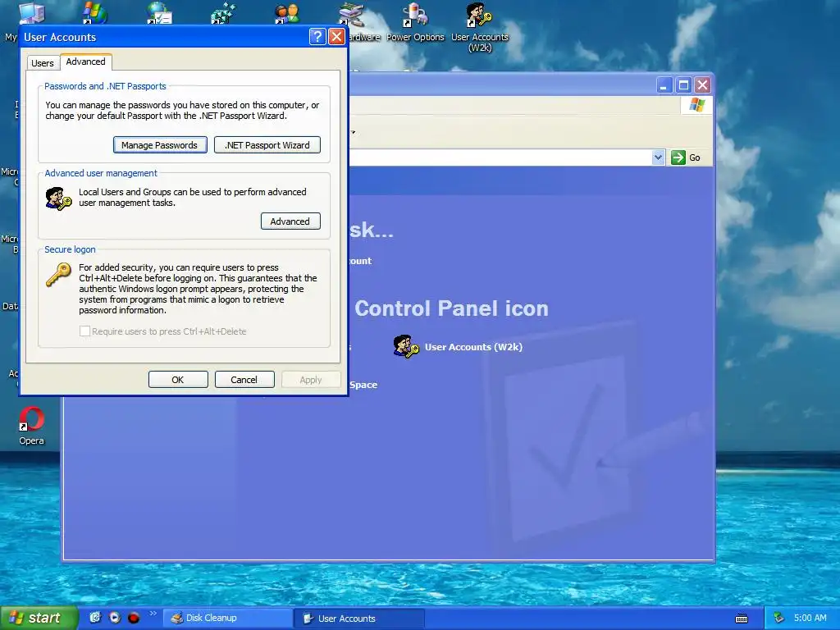Open Manage Passwords

(x=160, y=145)
